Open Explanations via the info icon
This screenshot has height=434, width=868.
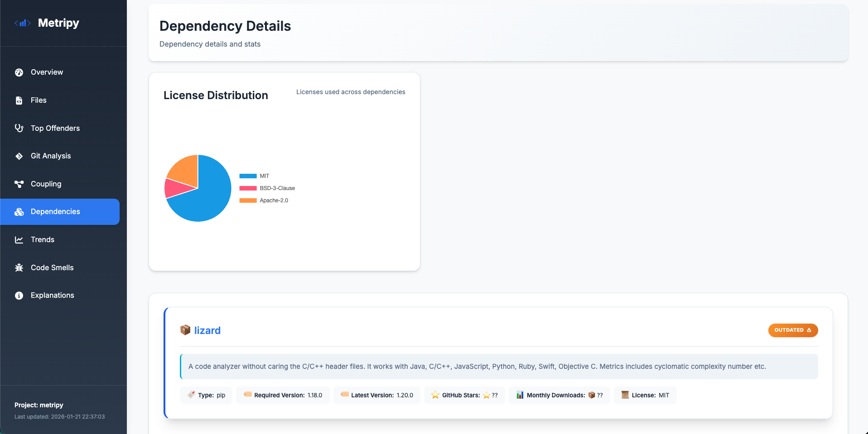pos(19,295)
